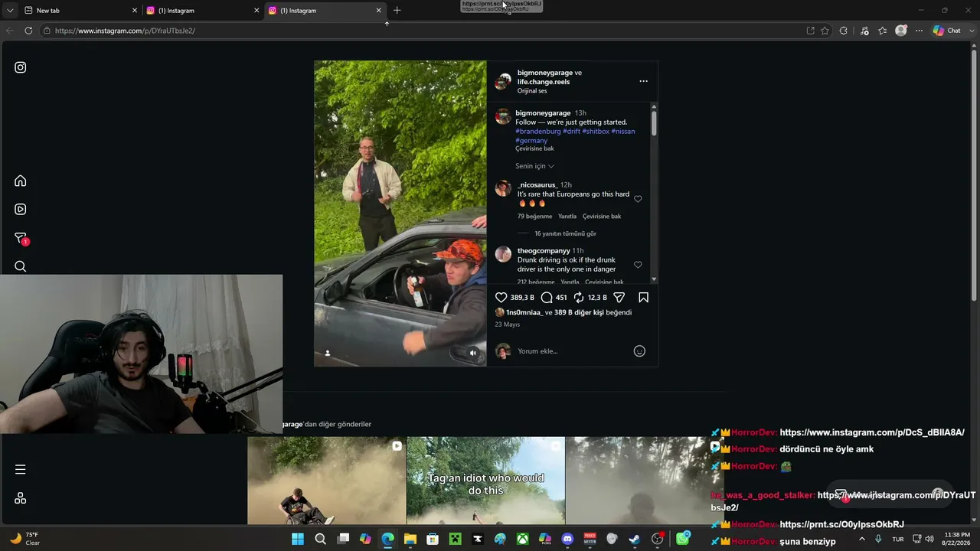Open the #germany hashtag
The width and height of the screenshot is (980, 551).
[x=531, y=141]
